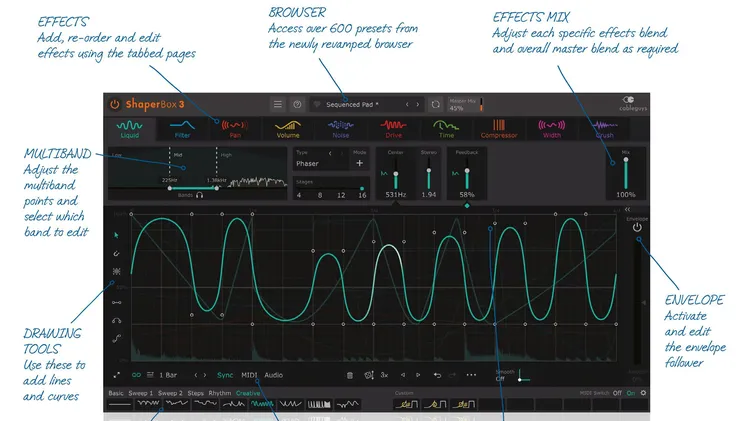750x421 pixels.
Task: Set Stages to 12
Action: tap(341, 195)
